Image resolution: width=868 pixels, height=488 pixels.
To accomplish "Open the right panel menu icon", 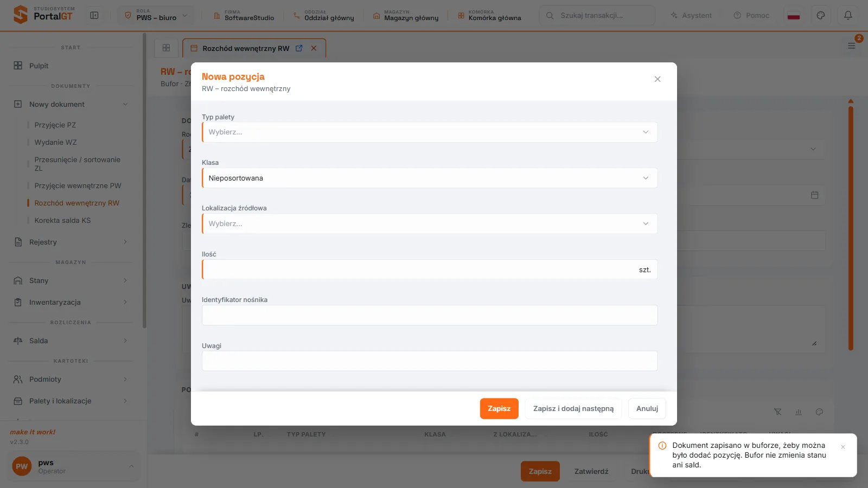I will pyautogui.click(x=852, y=46).
